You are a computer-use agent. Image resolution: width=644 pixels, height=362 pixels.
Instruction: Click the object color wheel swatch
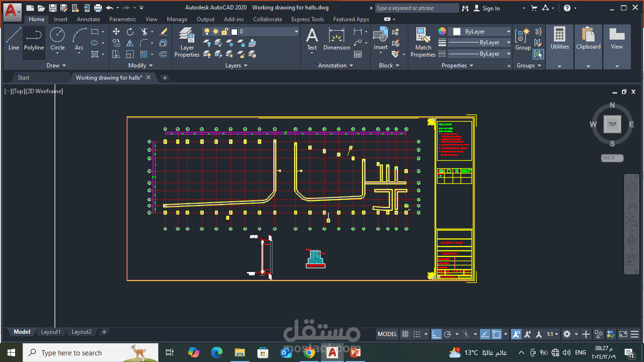coord(442,31)
